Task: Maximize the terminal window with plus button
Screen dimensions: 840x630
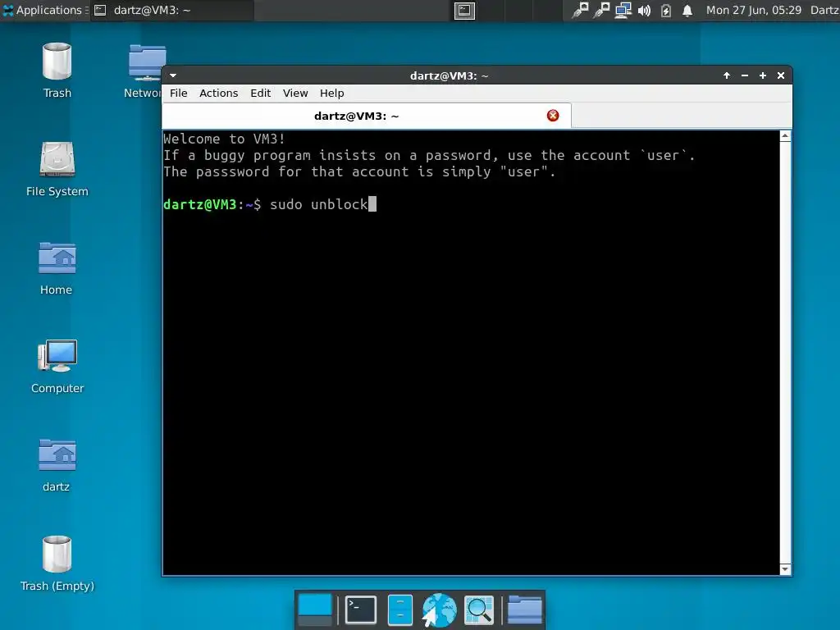Action: pos(763,75)
